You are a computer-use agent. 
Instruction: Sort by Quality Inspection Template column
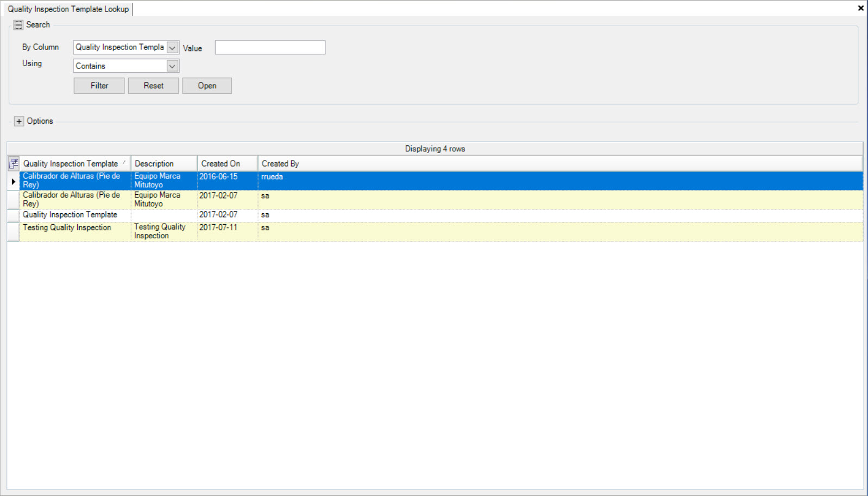[75, 163]
